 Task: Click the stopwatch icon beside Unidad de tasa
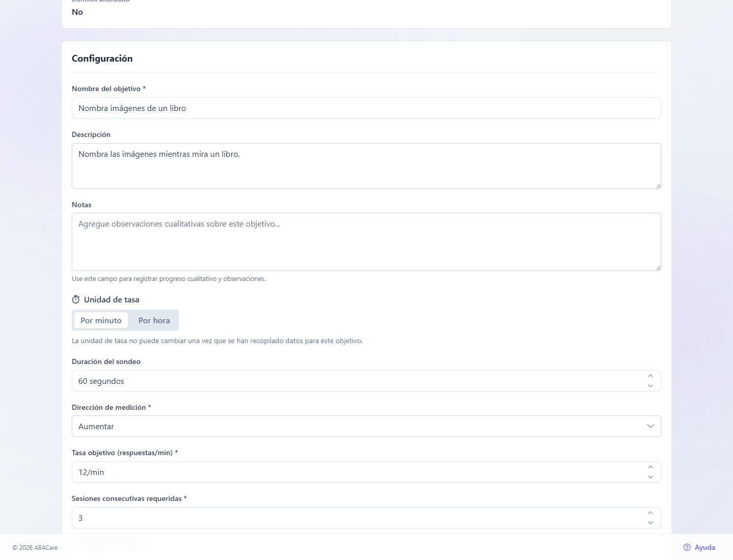coord(76,299)
